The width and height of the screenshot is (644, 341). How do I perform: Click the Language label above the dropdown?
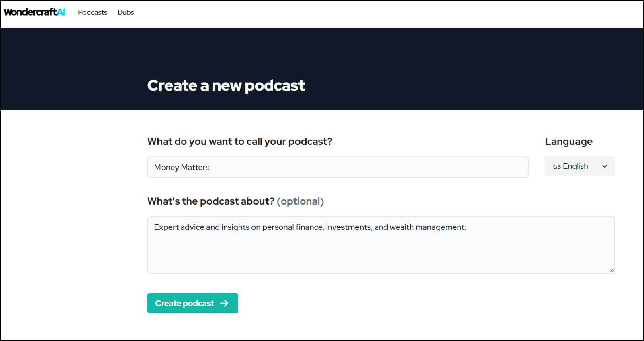568,142
